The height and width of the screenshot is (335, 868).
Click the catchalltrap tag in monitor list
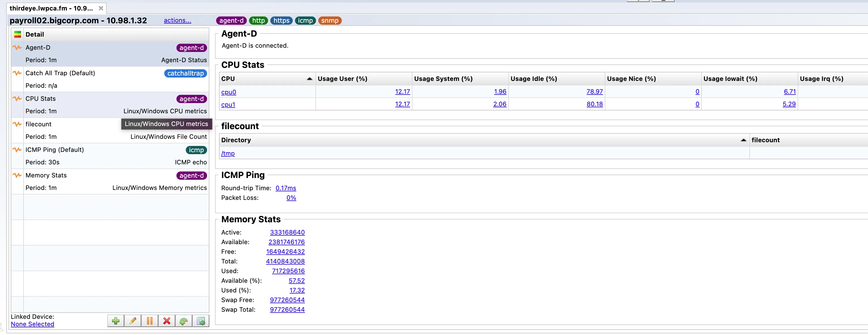click(x=185, y=73)
